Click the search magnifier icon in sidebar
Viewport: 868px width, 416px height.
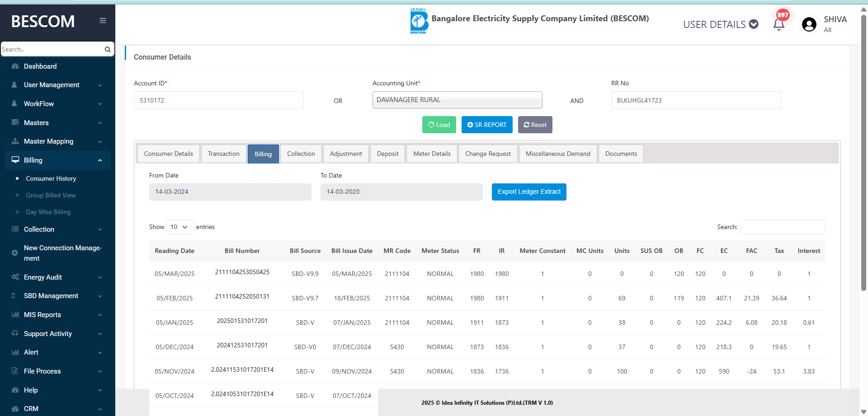(108, 49)
